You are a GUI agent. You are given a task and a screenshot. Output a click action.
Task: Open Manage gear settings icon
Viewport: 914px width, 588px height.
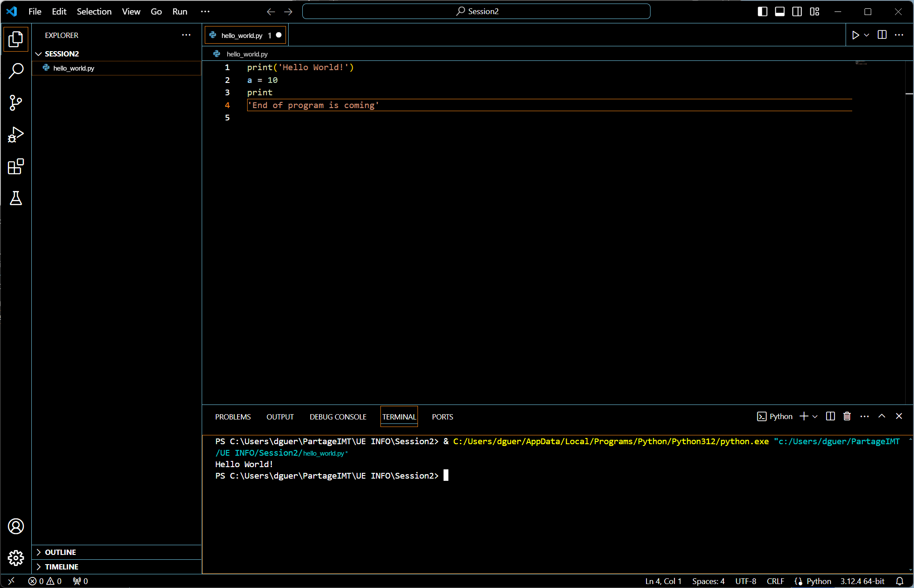coord(16,558)
